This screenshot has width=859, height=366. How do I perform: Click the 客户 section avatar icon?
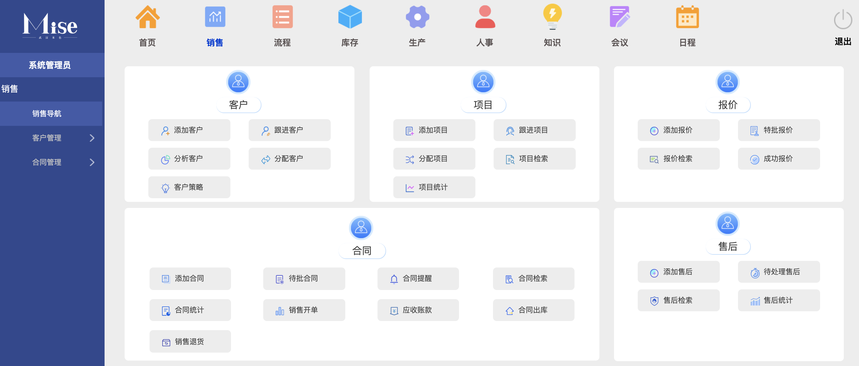(x=238, y=82)
